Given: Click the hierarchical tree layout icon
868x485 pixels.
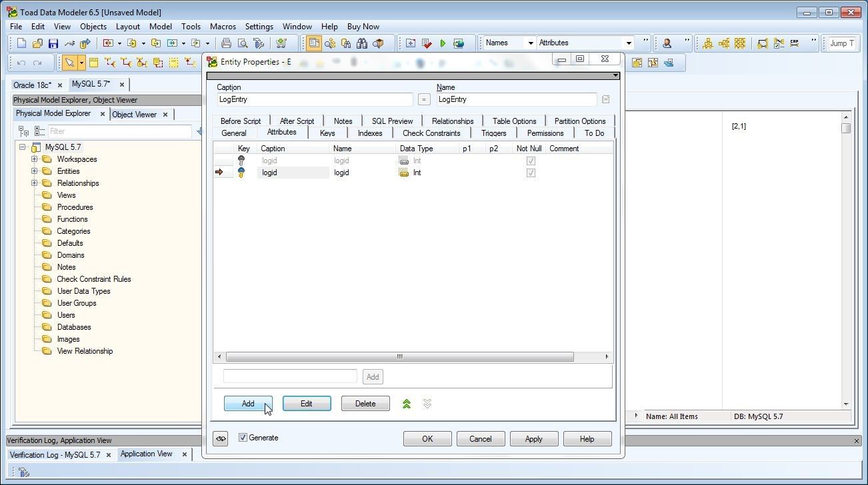Looking at the screenshot, I should click(x=708, y=43).
